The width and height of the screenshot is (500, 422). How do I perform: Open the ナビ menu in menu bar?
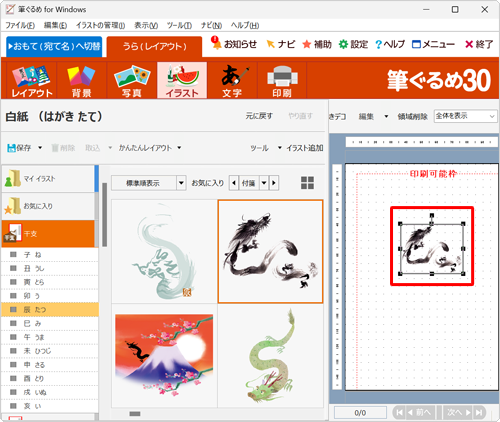(211, 25)
